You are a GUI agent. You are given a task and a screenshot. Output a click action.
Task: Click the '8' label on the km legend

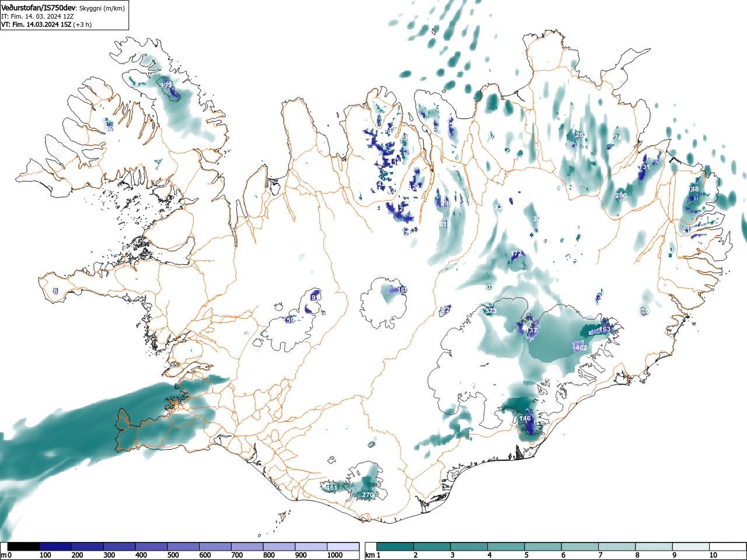click(x=637, y=555)
